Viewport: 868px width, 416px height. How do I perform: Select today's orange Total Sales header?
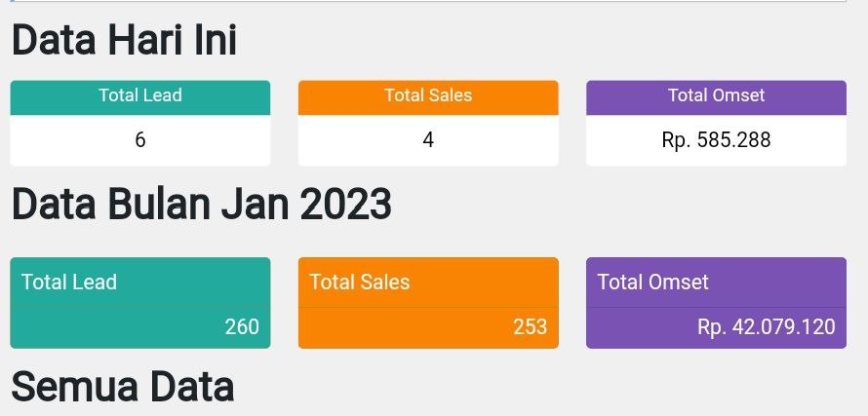coord(427,95)
